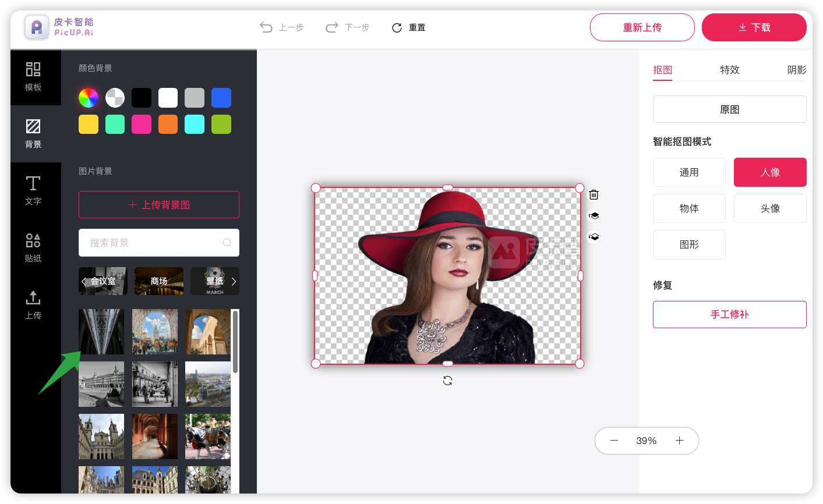Pick the black-and-white plaza thumbnail

pyautogui.click(x=101, y=384)
